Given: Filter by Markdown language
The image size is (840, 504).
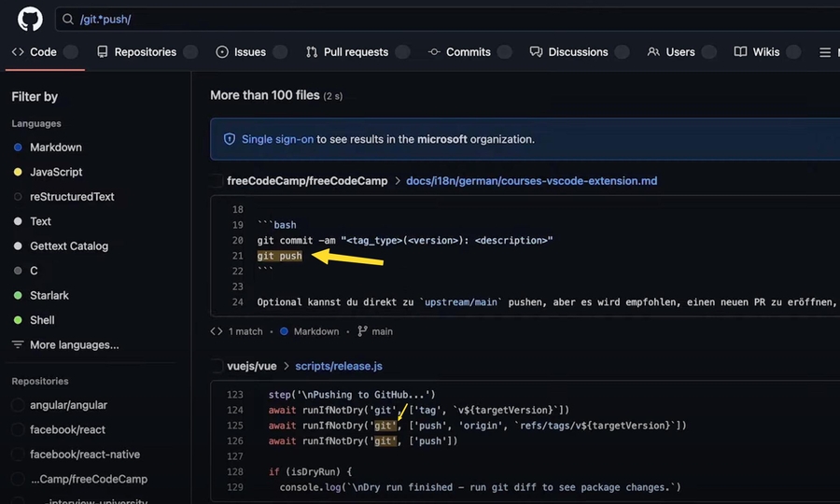Looking at the screenshot, I should tap(55, 147).
